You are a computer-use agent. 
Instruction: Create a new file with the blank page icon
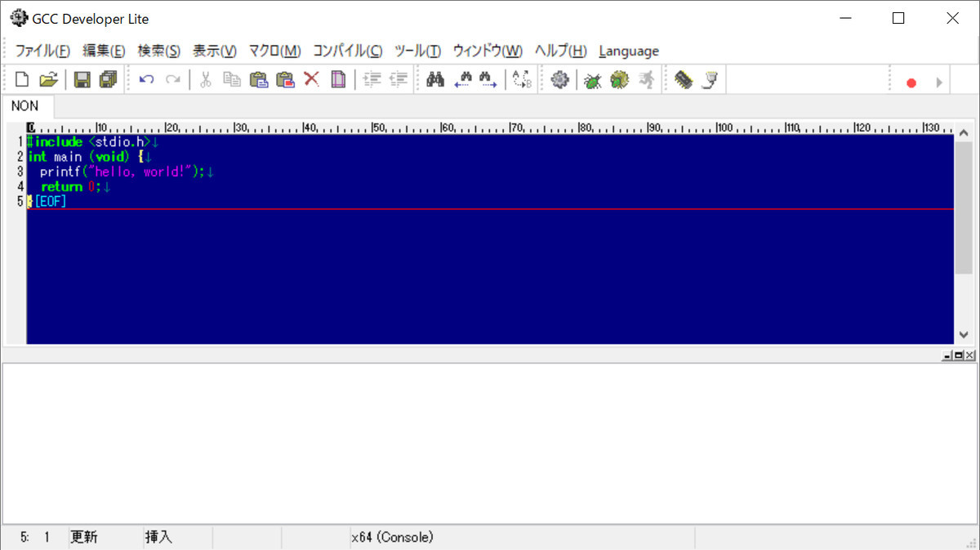click(23, 80)
